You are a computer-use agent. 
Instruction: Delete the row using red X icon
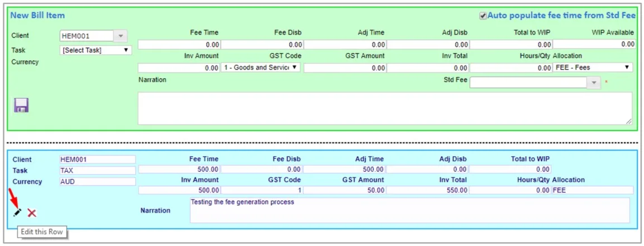(32, 213)
